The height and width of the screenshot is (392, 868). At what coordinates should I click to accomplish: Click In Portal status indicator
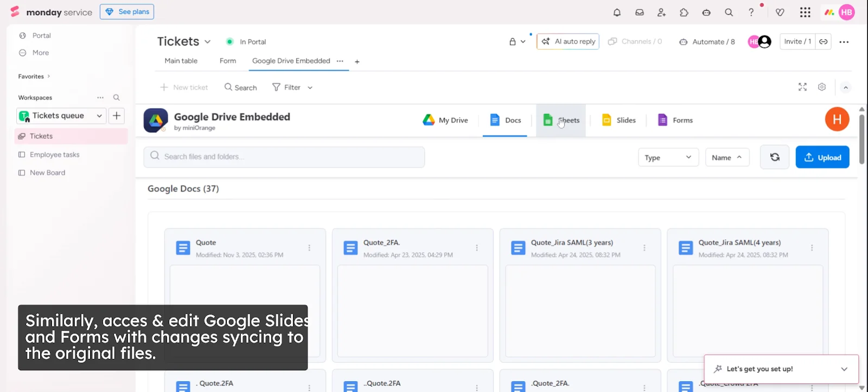(x=246, y=42)
